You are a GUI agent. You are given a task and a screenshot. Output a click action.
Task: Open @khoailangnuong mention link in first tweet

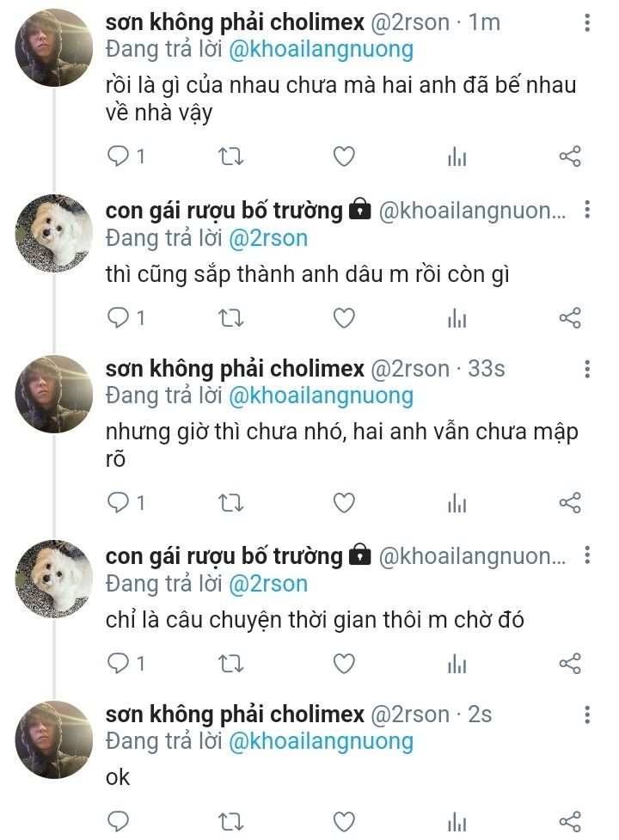[x=321, y=49]
